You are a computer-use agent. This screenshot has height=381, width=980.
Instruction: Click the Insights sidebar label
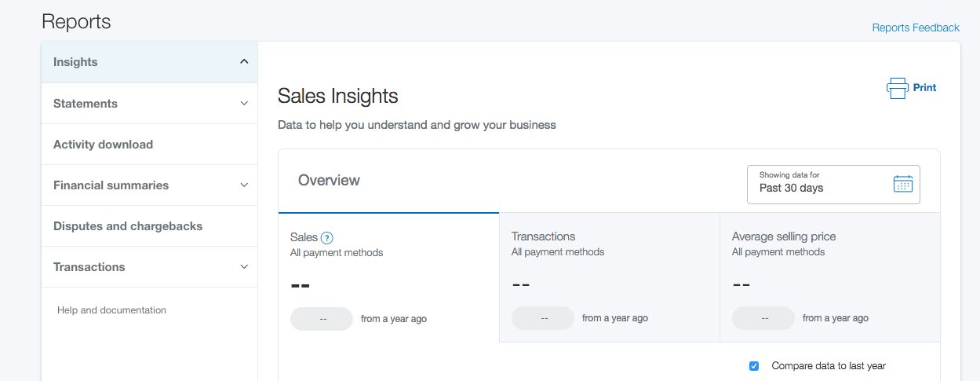click(75, 62)
